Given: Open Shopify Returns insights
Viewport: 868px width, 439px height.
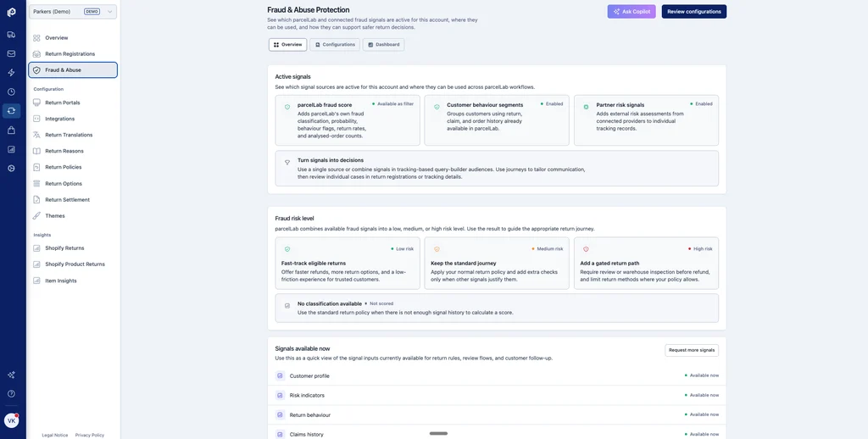Looking at the screenshot, I should click(x=73, y=248).
